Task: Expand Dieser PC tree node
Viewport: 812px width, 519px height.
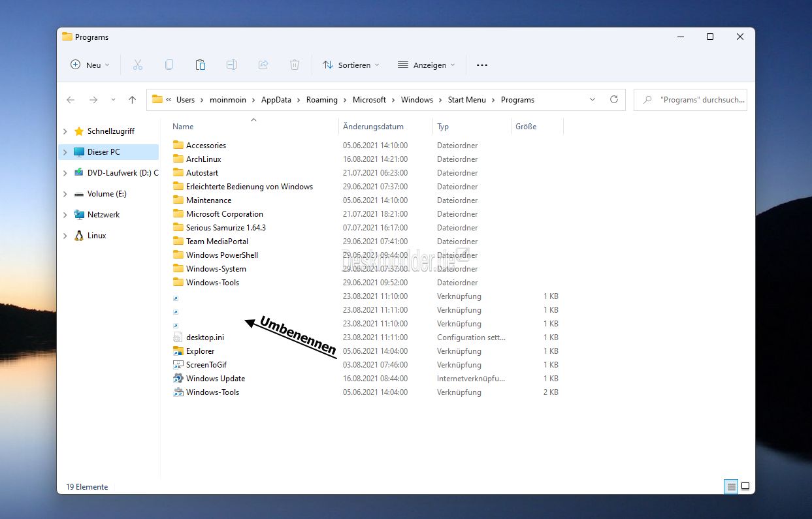Action: tap(65, 152)
